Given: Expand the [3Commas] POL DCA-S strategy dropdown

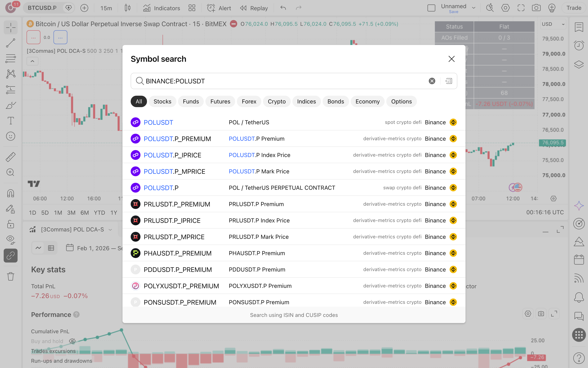Looking at the screenshot, I should [110, 230].
